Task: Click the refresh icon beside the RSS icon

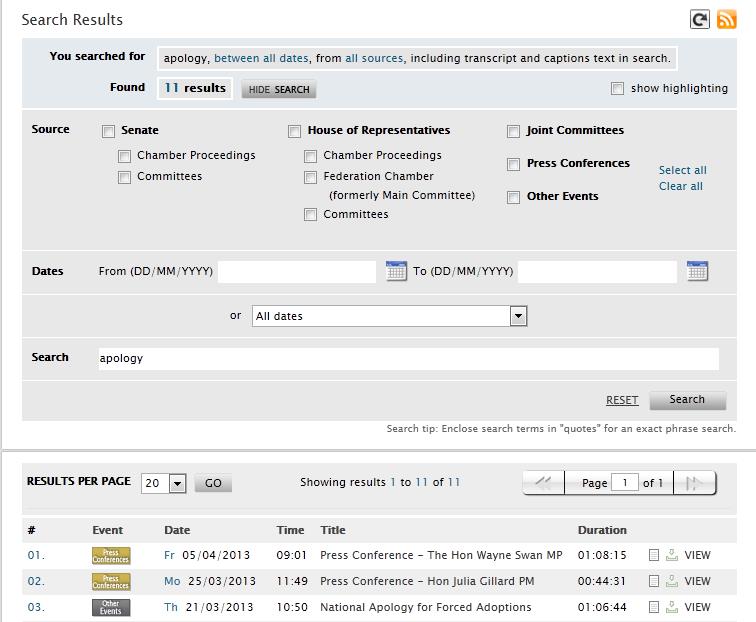Action: (700, 19)
